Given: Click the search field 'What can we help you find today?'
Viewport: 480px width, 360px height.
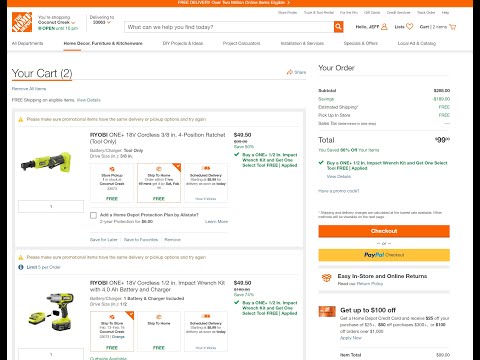Looking at the screenshot, I should [x=229, y=27].
